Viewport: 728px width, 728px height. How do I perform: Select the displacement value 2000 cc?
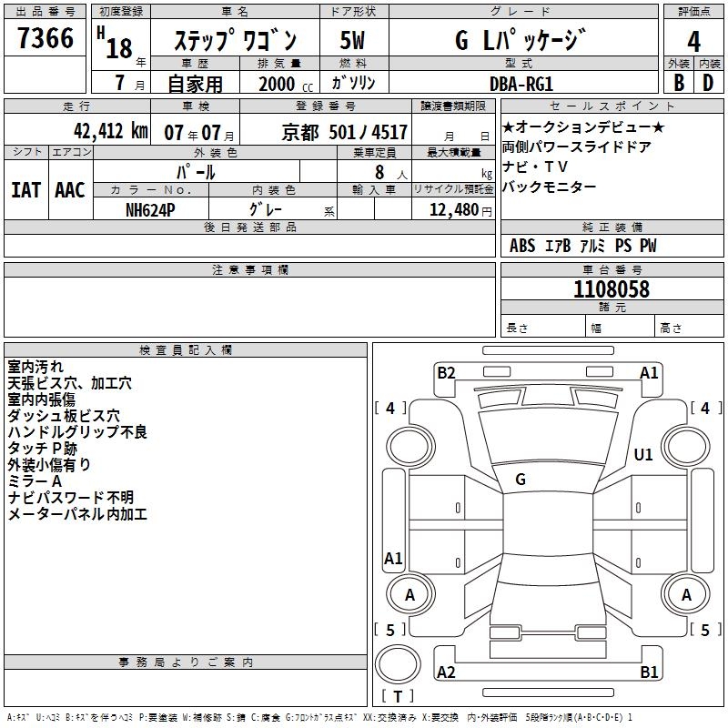[286, 84]
